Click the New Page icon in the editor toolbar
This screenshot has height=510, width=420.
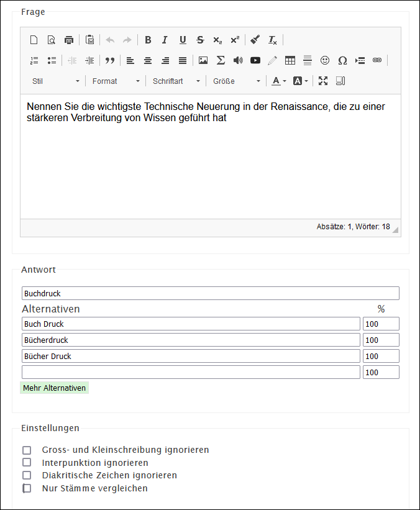click(x=34, y=40)
